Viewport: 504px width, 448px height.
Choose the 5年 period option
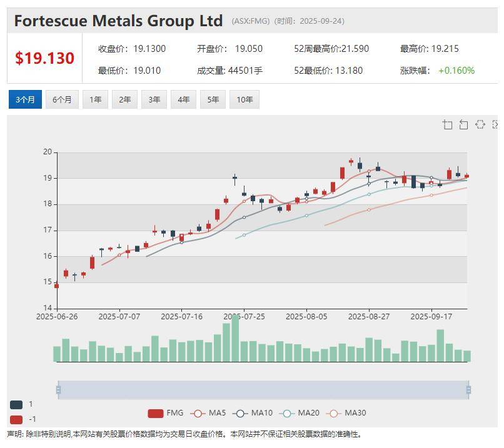[x=212, y=99]
